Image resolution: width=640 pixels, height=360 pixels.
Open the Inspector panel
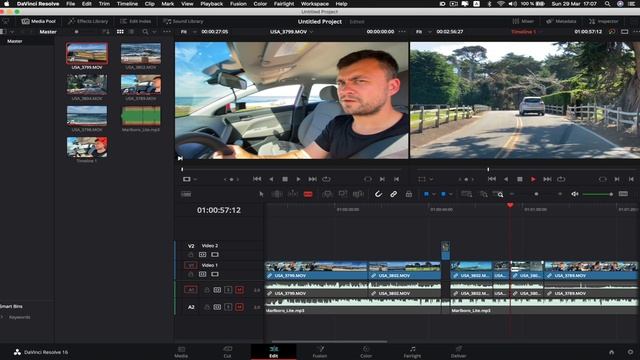pos(604,21)
